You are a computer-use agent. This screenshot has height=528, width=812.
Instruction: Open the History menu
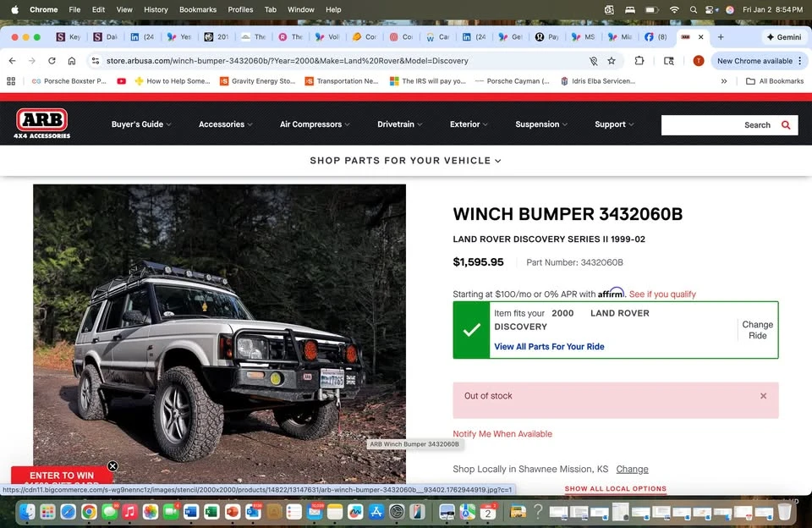[156, 9]
